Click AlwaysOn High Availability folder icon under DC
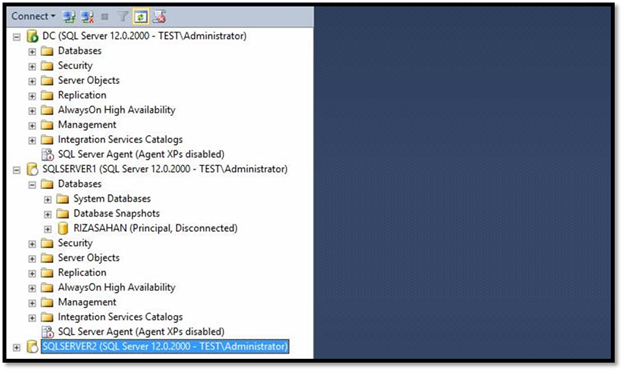Viewport: 623px width, 371px height. (47, 110)
